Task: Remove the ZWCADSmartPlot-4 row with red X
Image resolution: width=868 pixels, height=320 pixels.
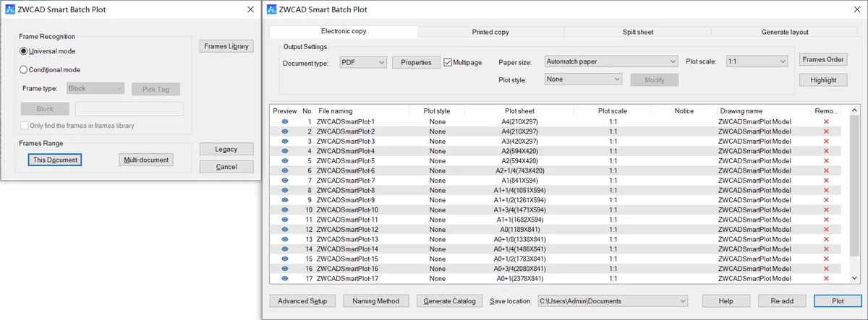Action: point(826,151)
